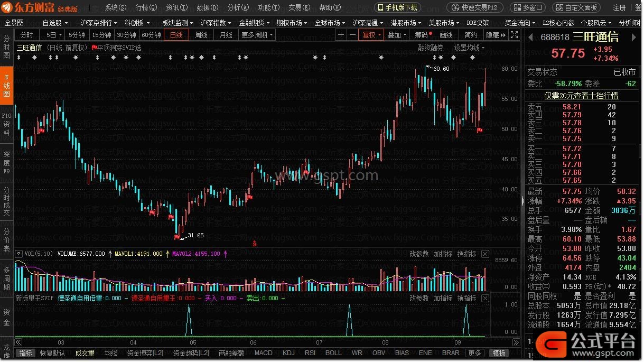
Task: Open 分价表 sidebar view
Action: click(6, 239)
